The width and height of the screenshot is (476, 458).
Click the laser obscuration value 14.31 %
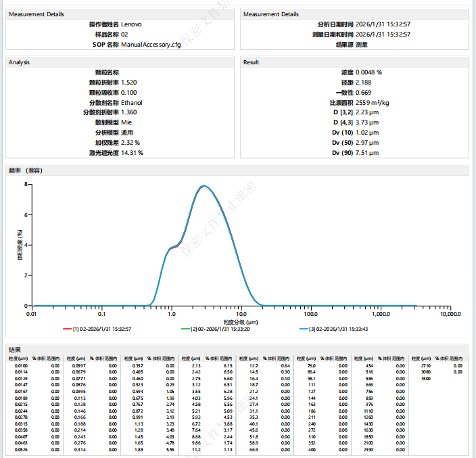click(132, 153)
